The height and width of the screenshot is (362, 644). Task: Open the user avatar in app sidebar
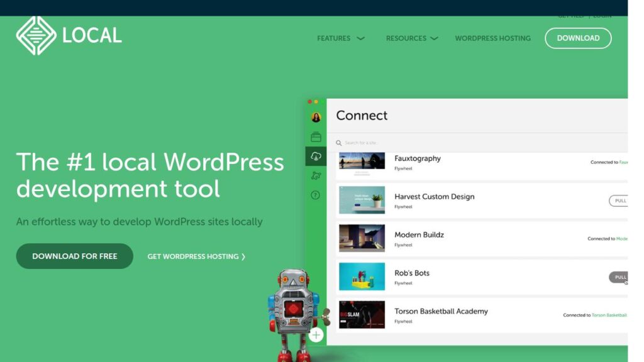316,117
